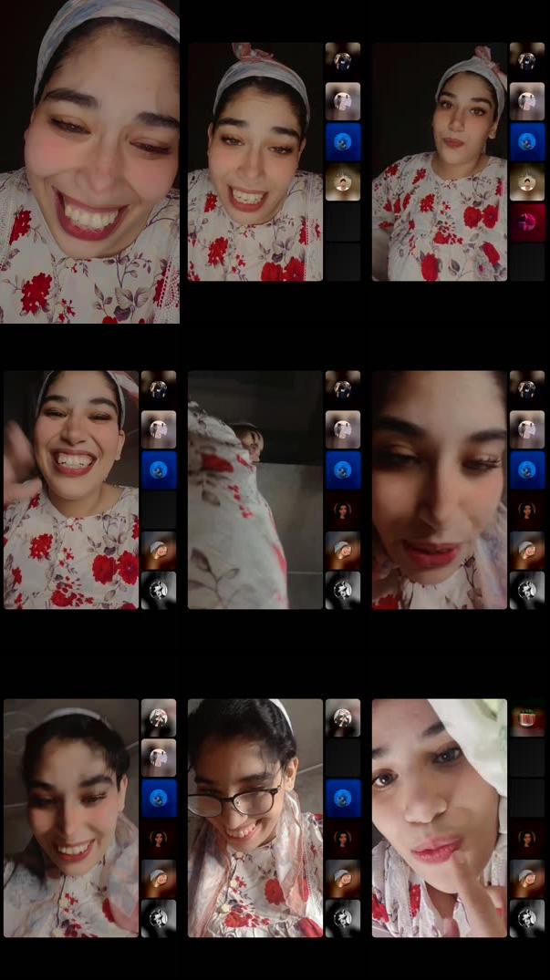Tap the dark portrait avatar beside the towel frame

(x=527, y=838)
